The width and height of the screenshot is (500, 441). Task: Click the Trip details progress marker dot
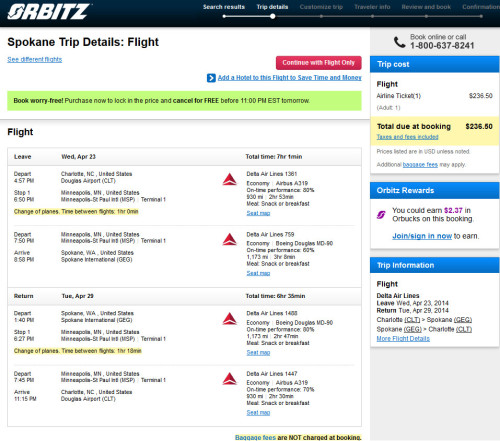click(x=272, y=16)
